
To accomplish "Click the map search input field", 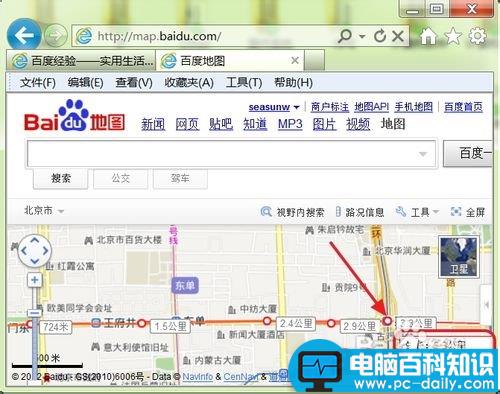I will (231, 154).
